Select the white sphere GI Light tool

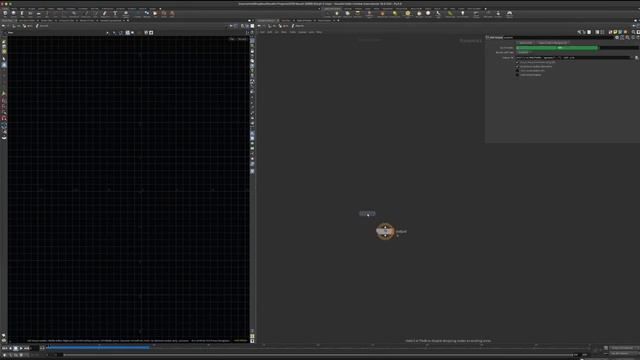(x=428, y=13)
